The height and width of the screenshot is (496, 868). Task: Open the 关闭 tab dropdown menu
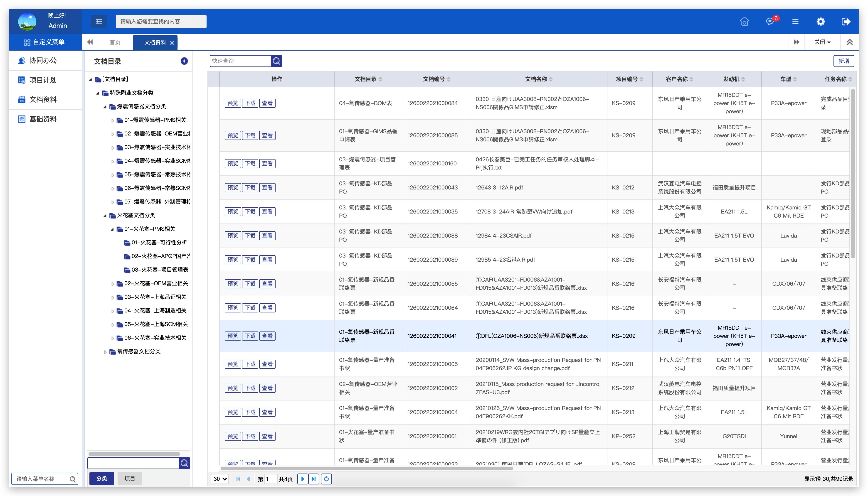[822, 42]
